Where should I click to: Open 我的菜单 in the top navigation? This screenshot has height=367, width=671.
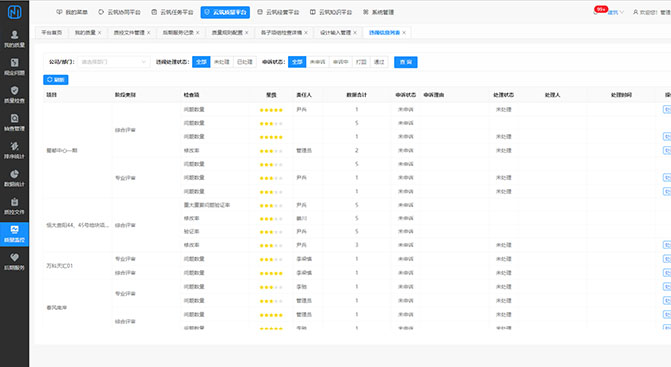click(x=72, y=12)
